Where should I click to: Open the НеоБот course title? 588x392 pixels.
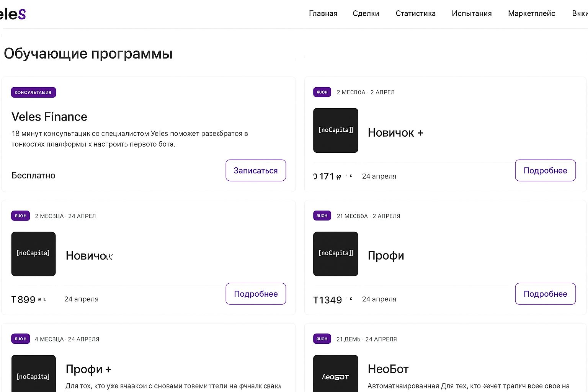tap(388, 369)
